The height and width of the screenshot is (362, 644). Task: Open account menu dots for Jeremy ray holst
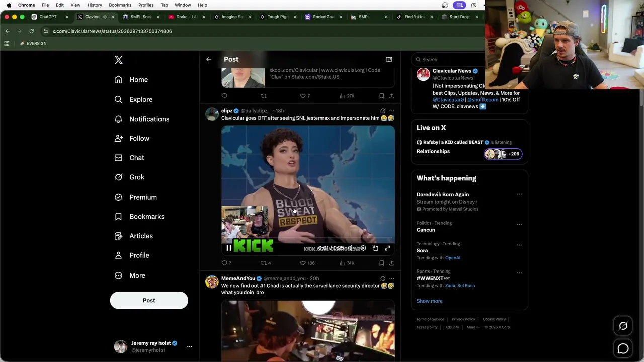pyautogui.click(x=190, y=346)
